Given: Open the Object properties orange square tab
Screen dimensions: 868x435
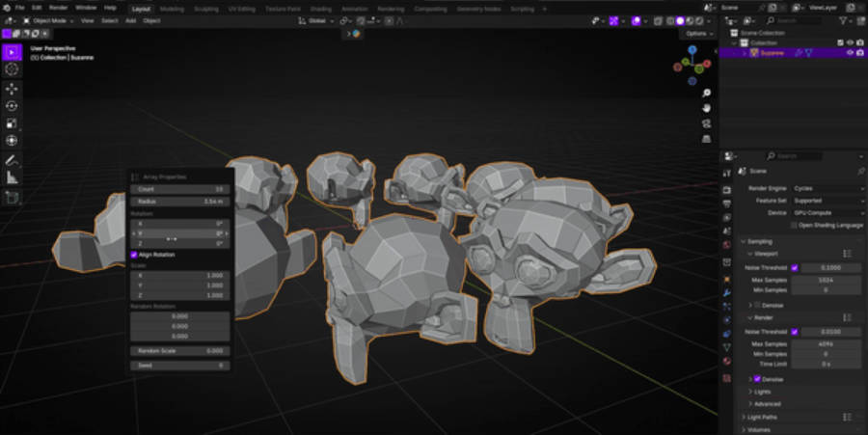Looking at the screenshot, I should [x=727, y=280].
